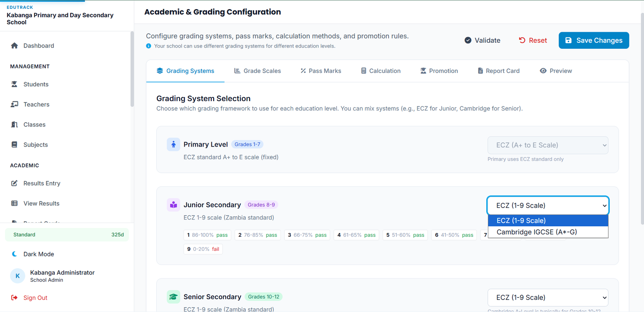
Task: Click the Dashboard home icon
Action: [x=14, y=45]
